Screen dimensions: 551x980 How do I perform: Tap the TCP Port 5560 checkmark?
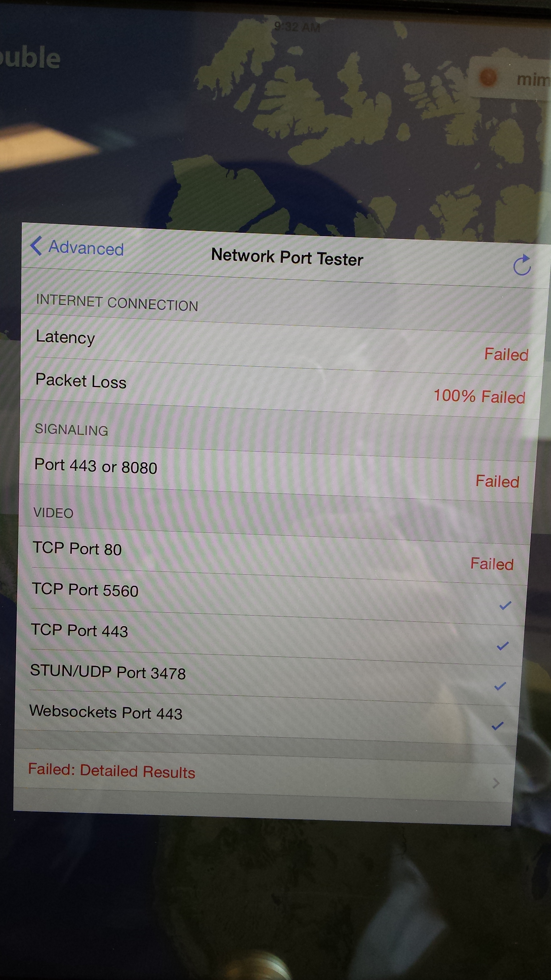tap(505, 605)
